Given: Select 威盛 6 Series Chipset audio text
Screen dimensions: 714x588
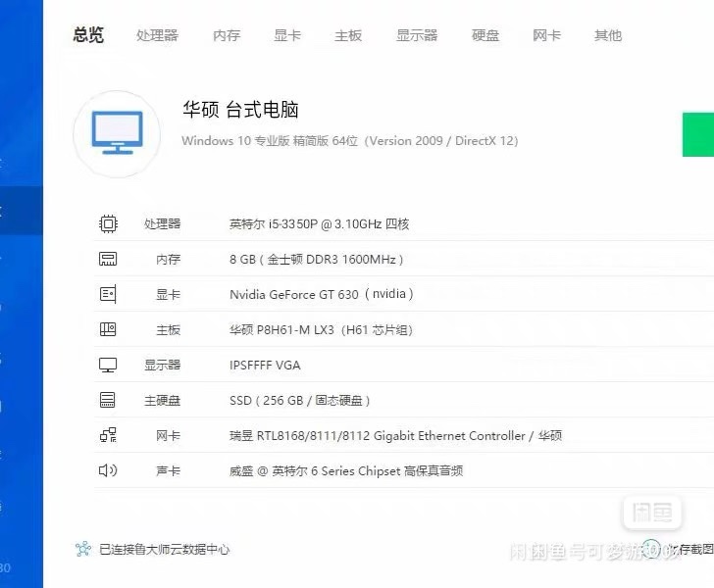Looking at the screenshot, I should coord(346,471).
